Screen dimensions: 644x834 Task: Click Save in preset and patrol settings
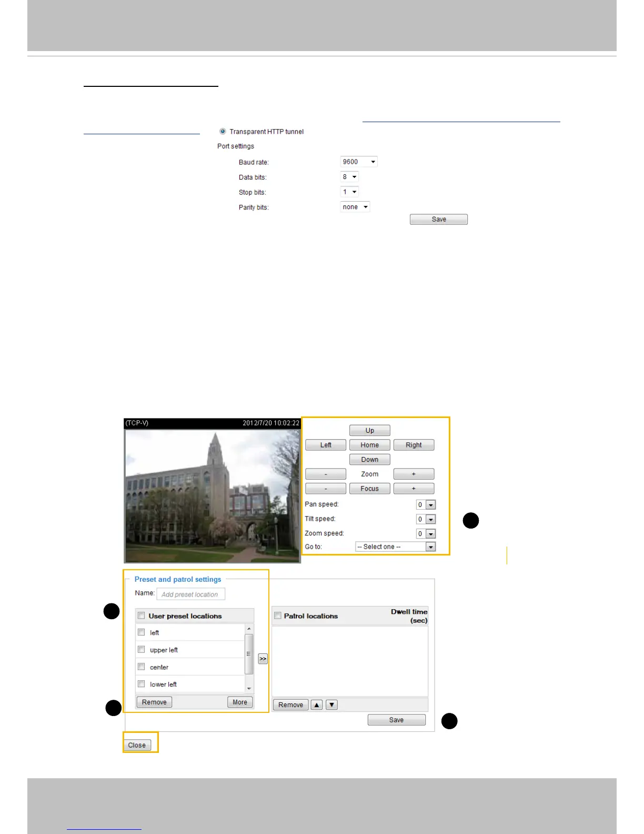397,720
